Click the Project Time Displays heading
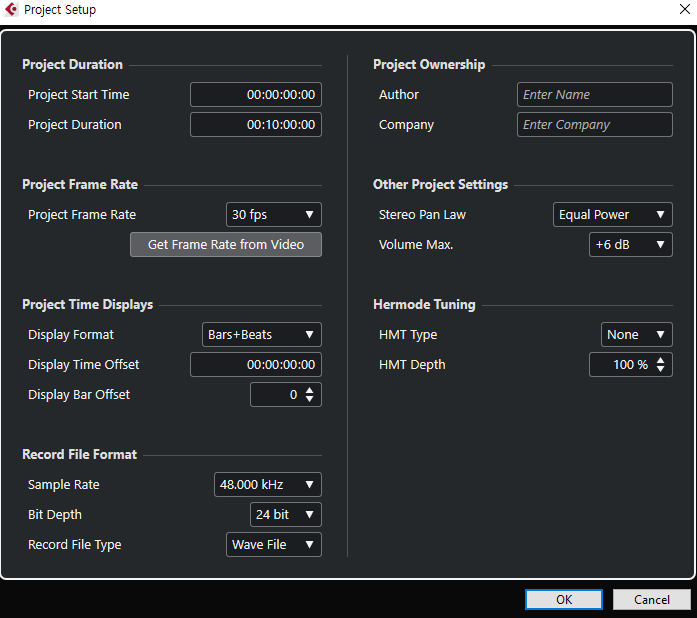 pos(88,305)
